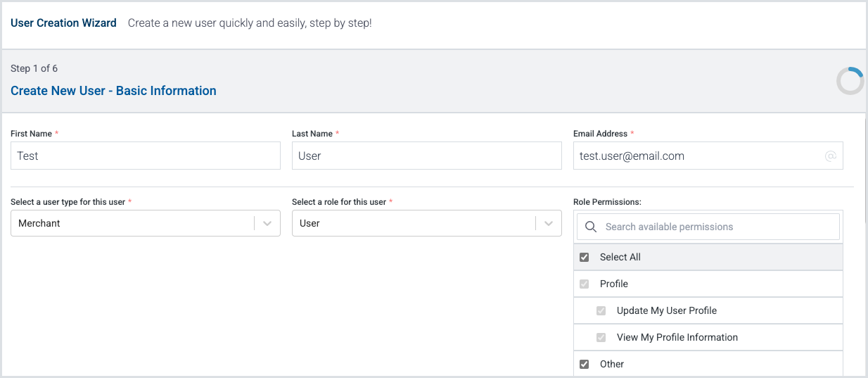This screenshot has height=378, width=868.
Task: Click the User Creation Wizard title
Action: coord(63,23)
